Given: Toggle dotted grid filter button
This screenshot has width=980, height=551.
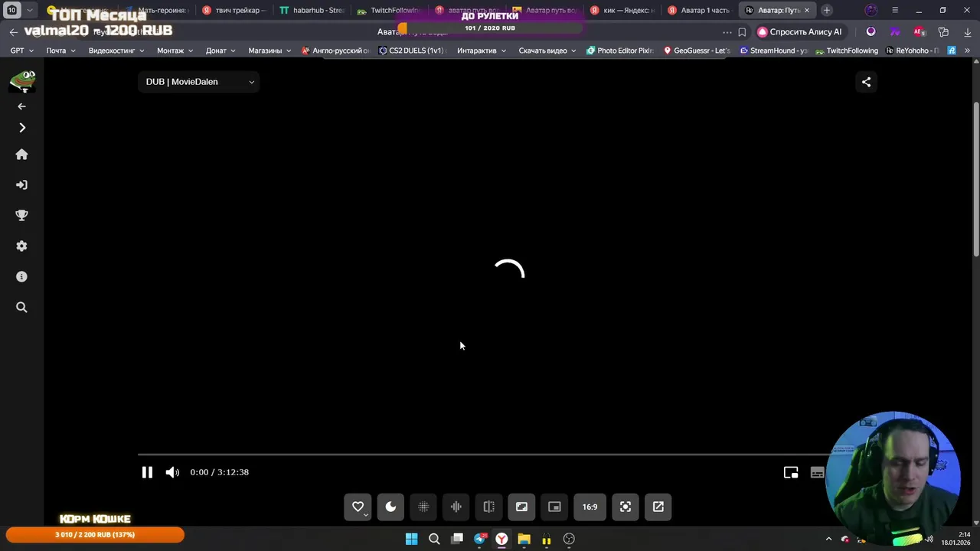Looking at the screenshot, I should 423,507.
